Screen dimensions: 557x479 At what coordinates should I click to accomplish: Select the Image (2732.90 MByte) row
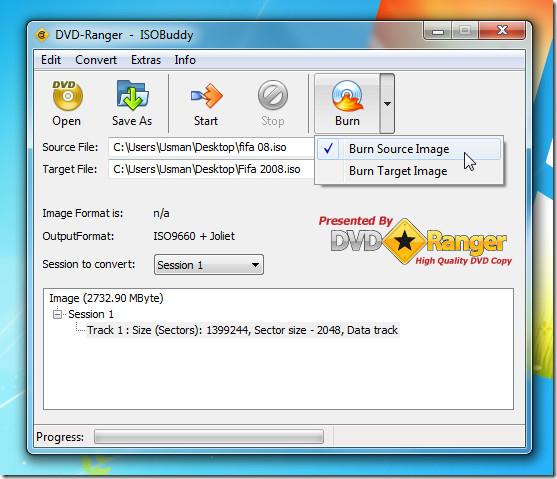click(x=106, y=298)
